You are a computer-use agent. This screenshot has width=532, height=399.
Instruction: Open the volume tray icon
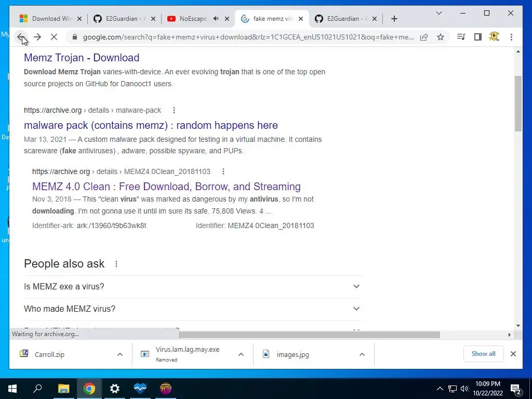pyautogui.click(x=464, y=389)
